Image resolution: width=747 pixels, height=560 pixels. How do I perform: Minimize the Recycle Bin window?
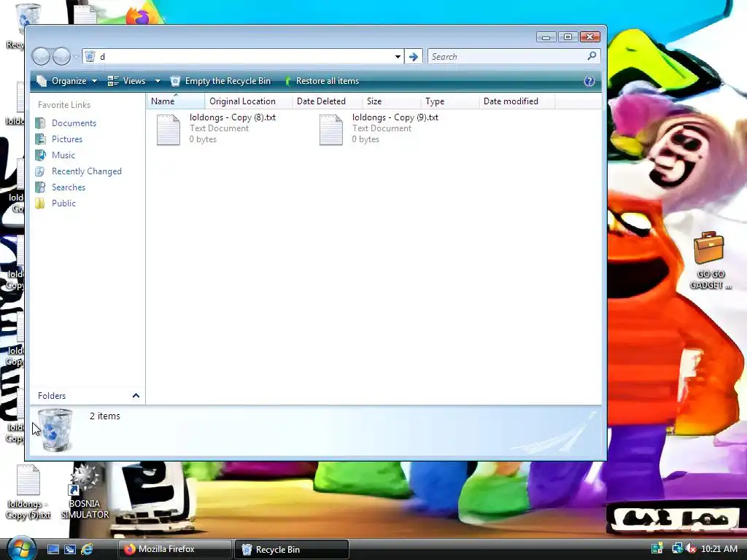point(546,36)
